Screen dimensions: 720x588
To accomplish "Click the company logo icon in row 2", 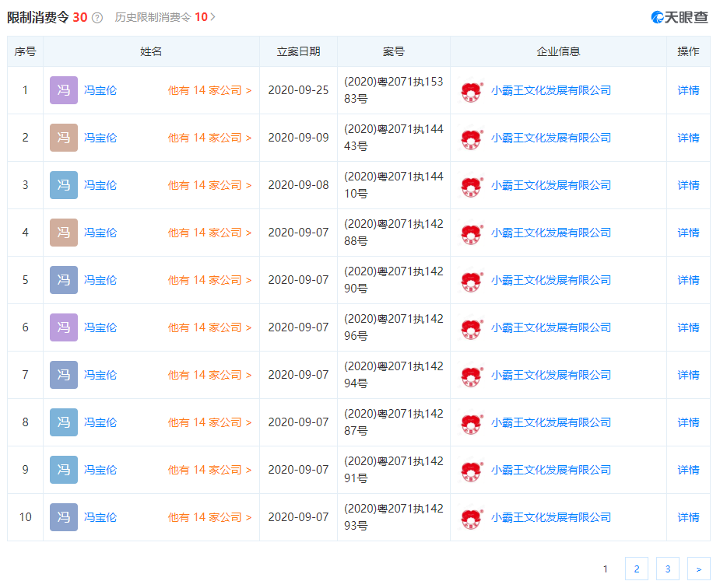I will point(472,138).
